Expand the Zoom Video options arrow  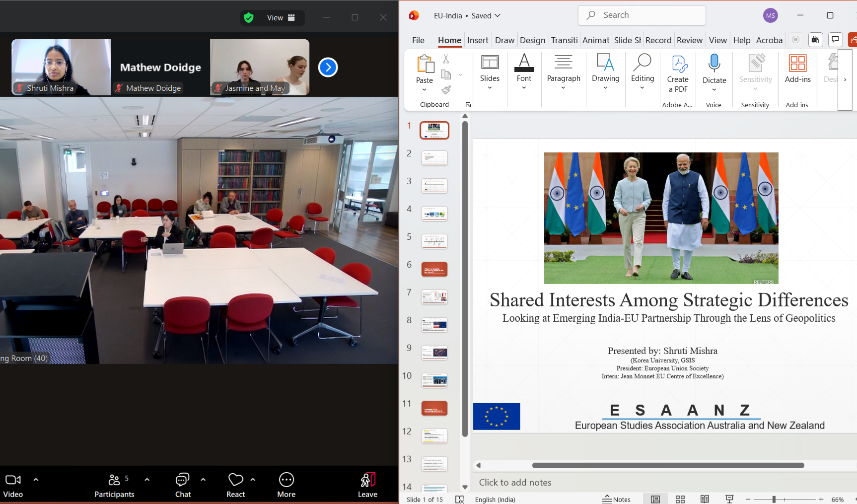(36, 480)
